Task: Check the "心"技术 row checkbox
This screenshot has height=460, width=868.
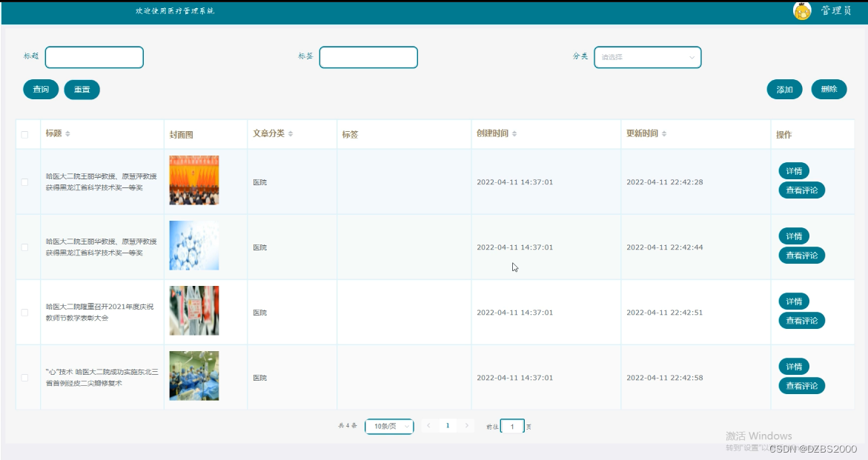Action: 24,378
